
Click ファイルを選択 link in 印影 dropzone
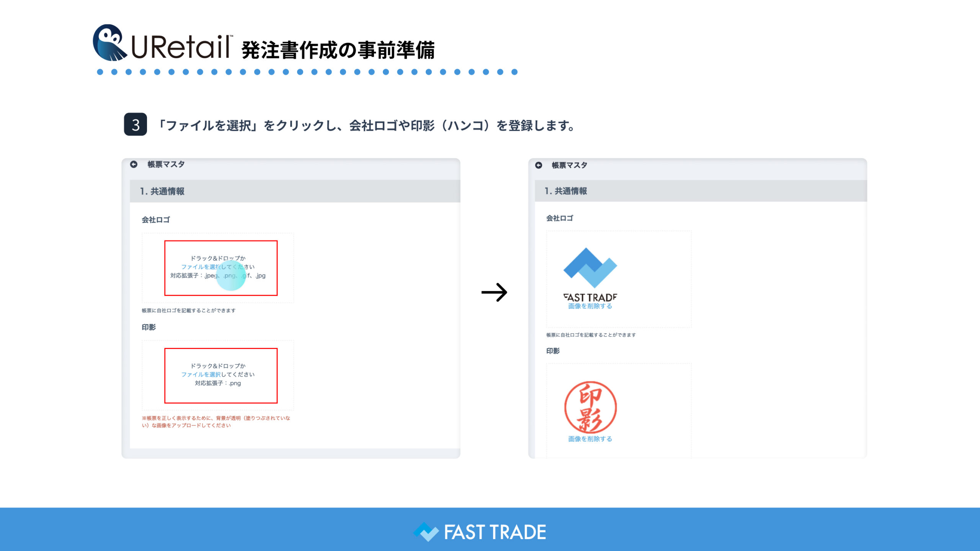[x=201, y=374]
